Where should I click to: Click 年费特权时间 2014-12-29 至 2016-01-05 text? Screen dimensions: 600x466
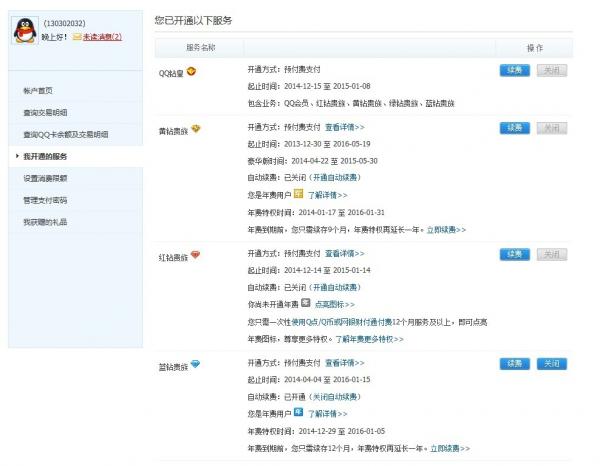pyautogui.click(x=316, y=431)
